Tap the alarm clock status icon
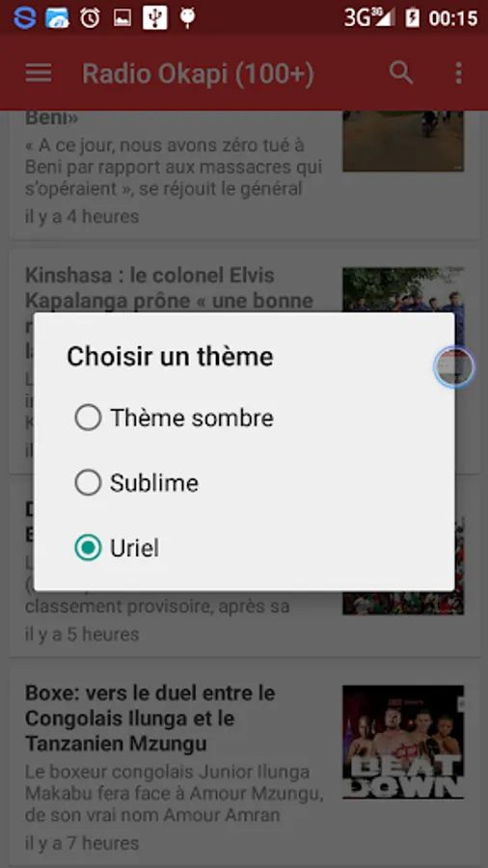488x868 pixels. [90, 18]
